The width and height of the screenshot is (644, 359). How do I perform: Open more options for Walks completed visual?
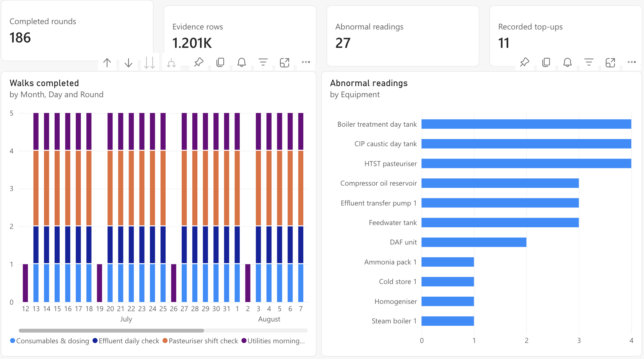306,62
